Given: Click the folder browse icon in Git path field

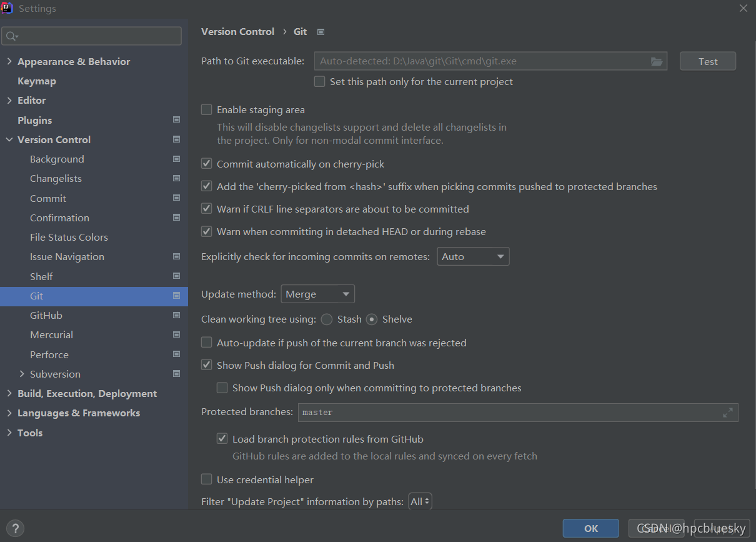Looking at the screenshot, I should pos(656,61).
